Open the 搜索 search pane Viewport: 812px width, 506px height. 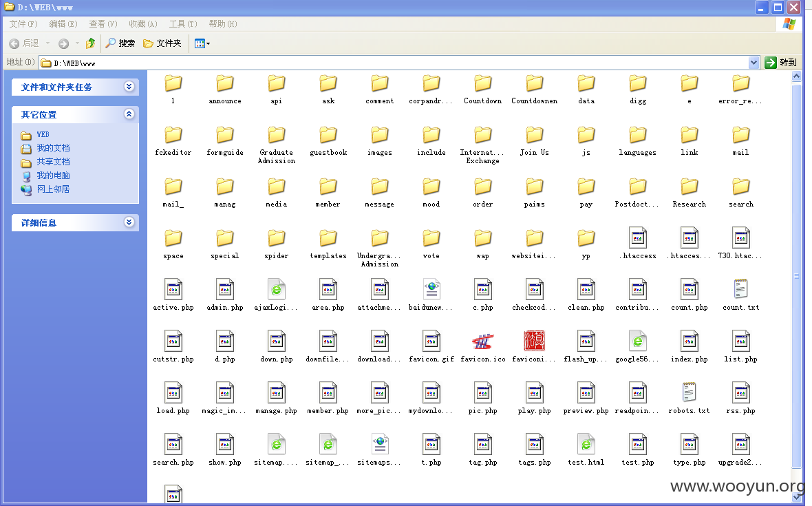120,43
